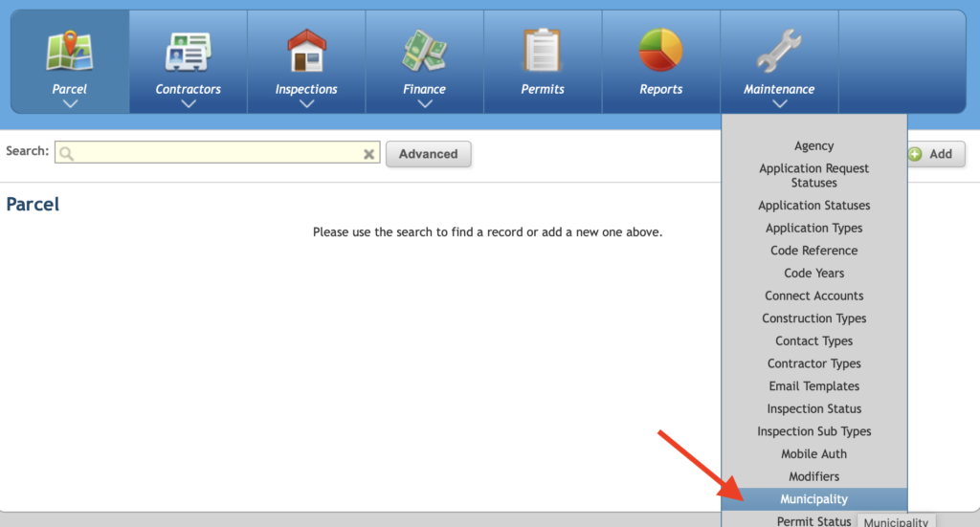Expand the Parcel menu chevron
Image resolution: width=980 pixels, height=527 pixels.
pyautogui.click(x=70, y=104)
